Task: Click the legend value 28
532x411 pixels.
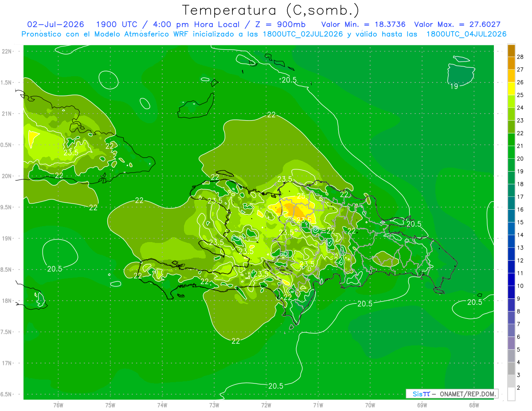Action: [x=520, y=57]
